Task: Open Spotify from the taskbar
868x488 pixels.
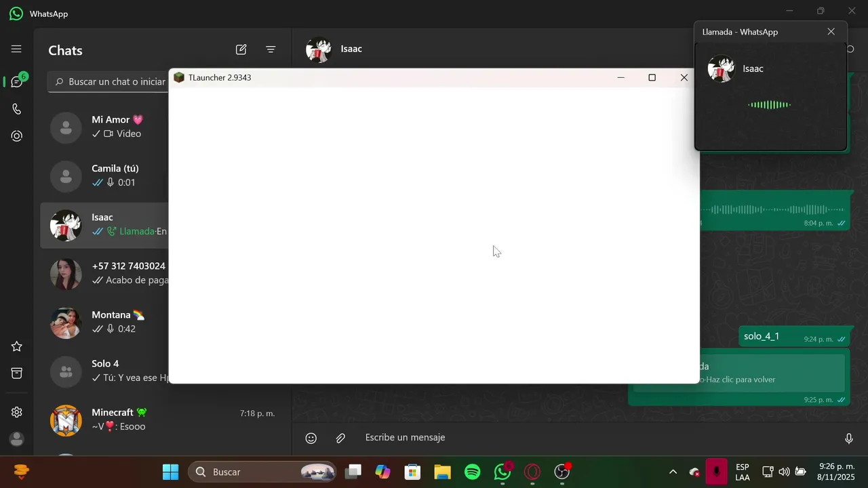Action: (x=473, y=472)
